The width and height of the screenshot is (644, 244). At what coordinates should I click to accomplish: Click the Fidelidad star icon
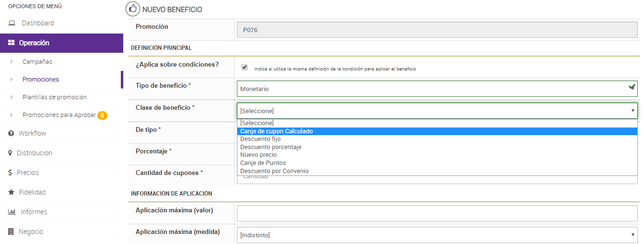click(x=11, y=192)
